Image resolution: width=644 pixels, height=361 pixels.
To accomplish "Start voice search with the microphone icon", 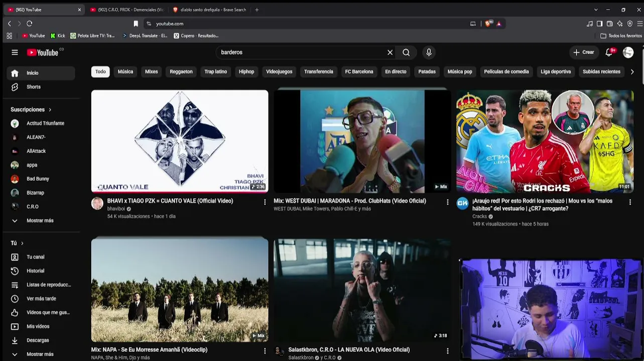I will pos(429,52).
